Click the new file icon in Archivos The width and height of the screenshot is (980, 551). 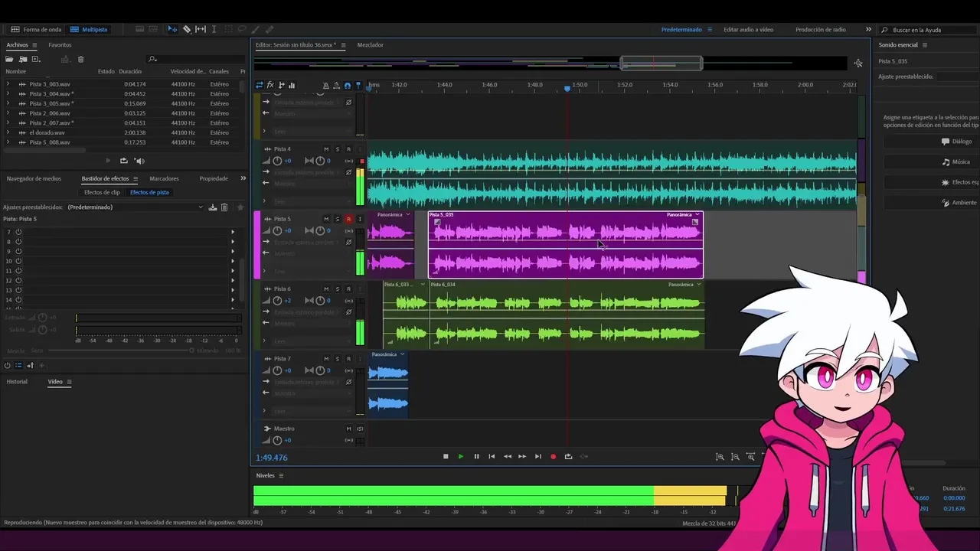pos(35,59)
